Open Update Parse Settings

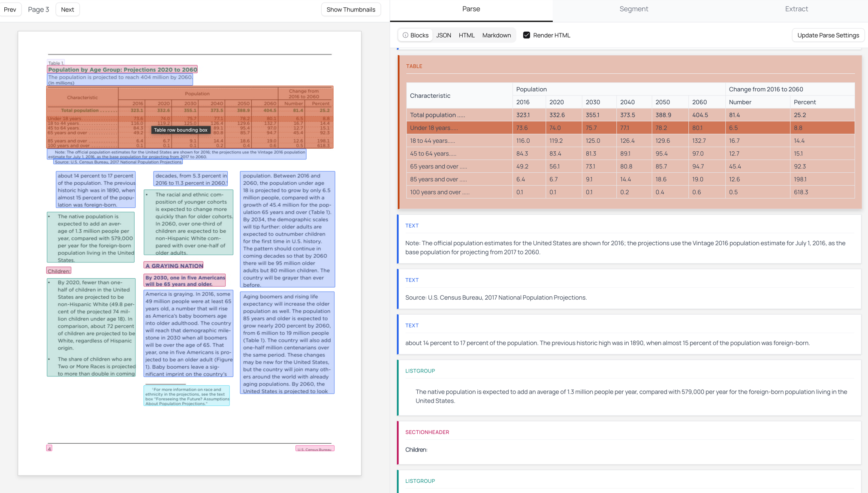(x=828, y=35)
